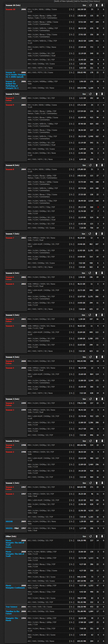Click the snatched icon in Season 4 header
Image resolution: width=108 pixels, height=644 pixels.
(90, 357)
